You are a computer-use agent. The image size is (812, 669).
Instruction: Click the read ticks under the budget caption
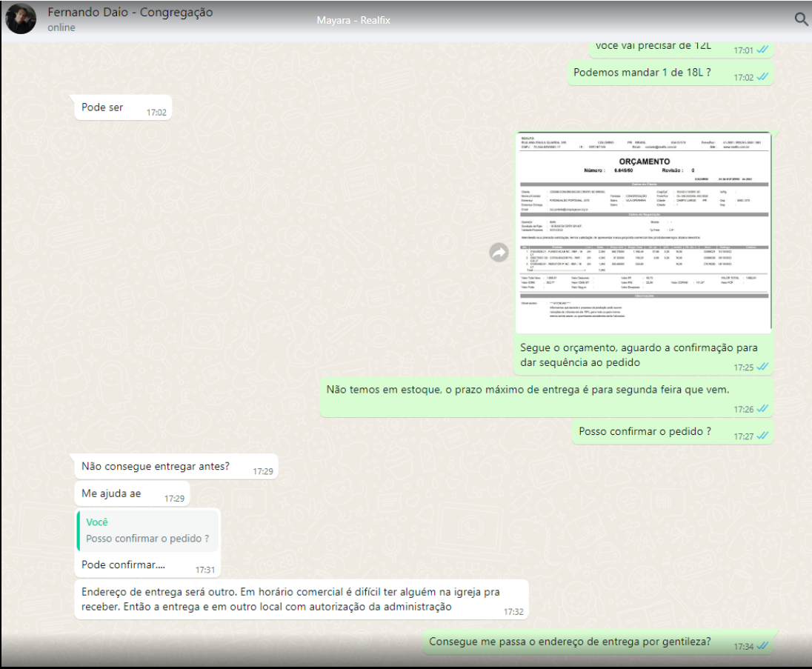click(x=762, y=367)
